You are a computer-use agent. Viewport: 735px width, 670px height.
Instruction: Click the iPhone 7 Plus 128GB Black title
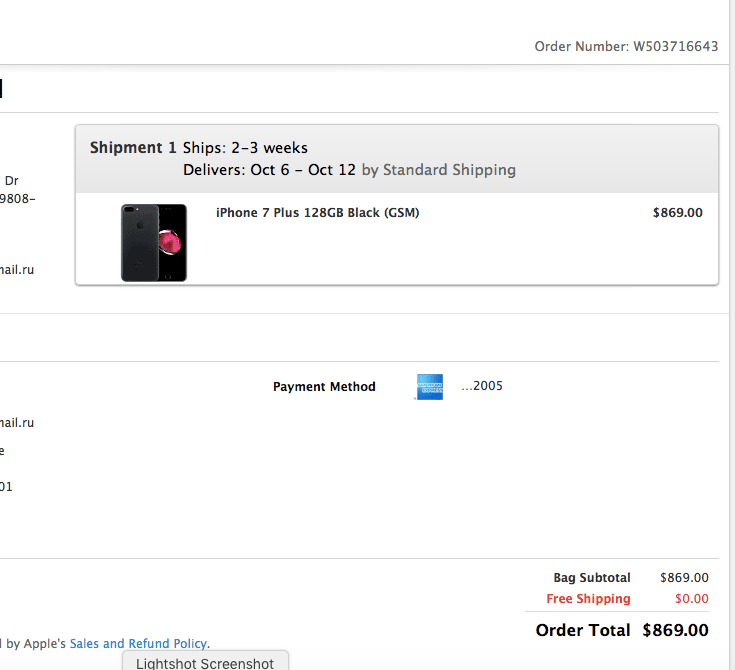[317, 213]
